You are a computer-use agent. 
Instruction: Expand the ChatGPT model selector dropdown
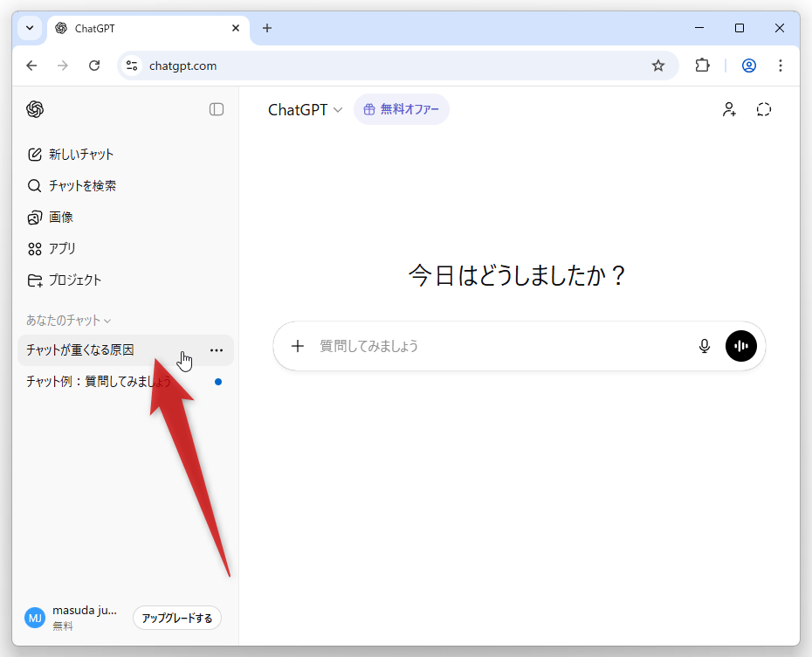(x=305, y=110)
